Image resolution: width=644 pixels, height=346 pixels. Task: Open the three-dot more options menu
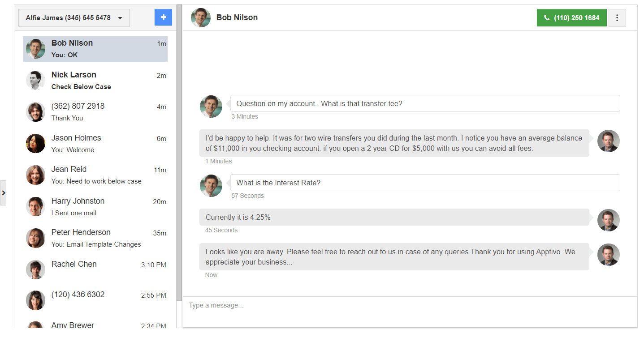point(617,18)
